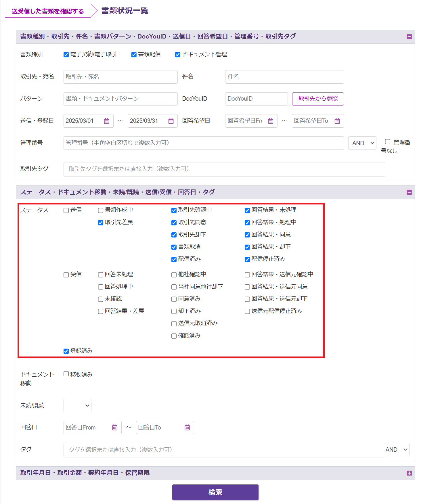The image size is (421, 504).
Task: Check the 却下済み checkbox
Action: [x=174, y=311]
